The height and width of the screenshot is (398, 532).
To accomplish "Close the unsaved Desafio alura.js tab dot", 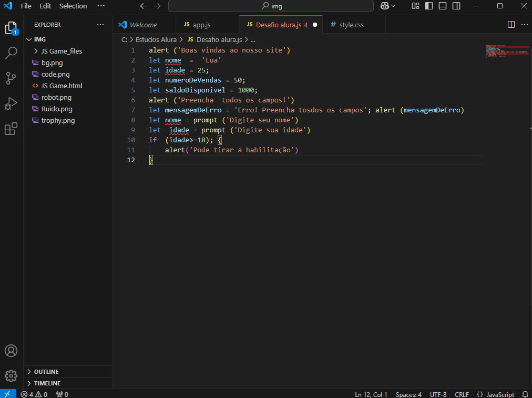I will coord(315,25).
